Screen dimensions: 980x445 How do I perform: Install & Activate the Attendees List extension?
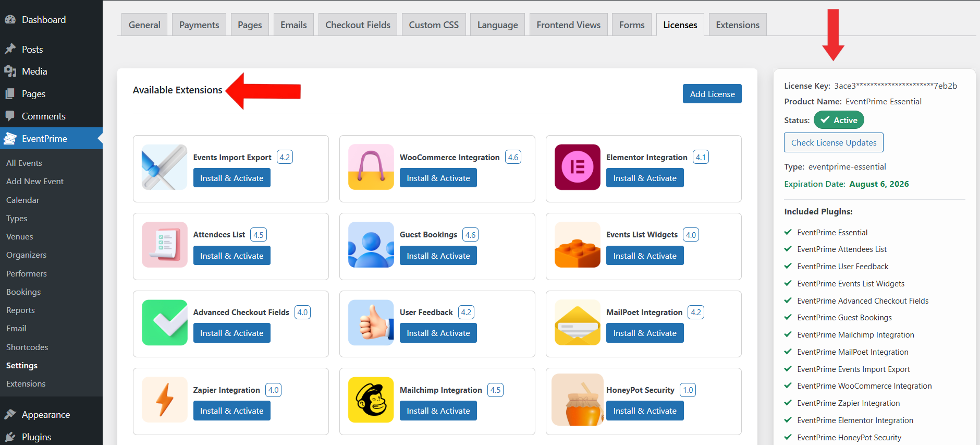click(231, 256)
